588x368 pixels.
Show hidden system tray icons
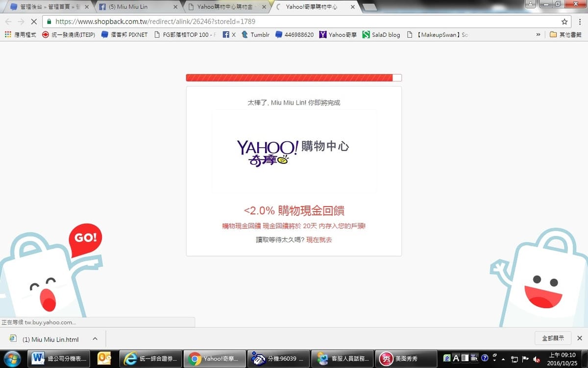503,359
